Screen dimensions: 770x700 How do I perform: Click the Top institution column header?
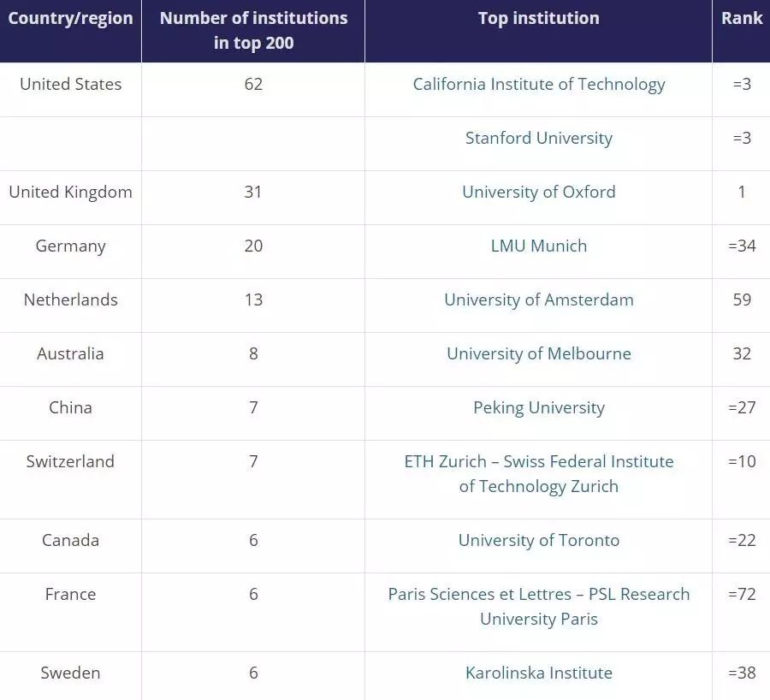[x=538, y=18]
